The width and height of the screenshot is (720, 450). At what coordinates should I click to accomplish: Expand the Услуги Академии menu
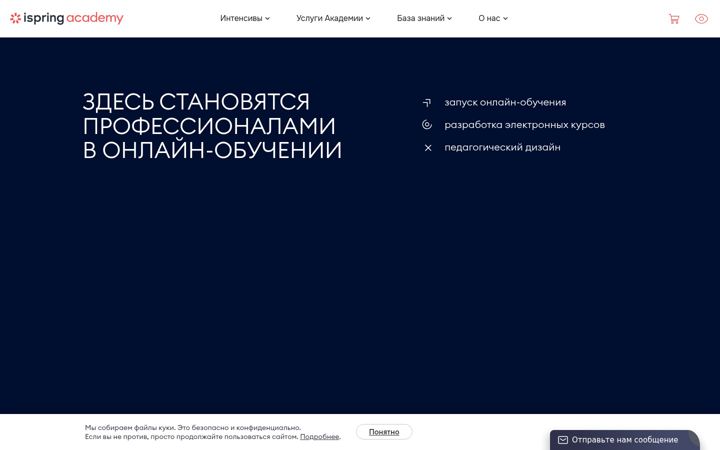[x=333, y=18]
